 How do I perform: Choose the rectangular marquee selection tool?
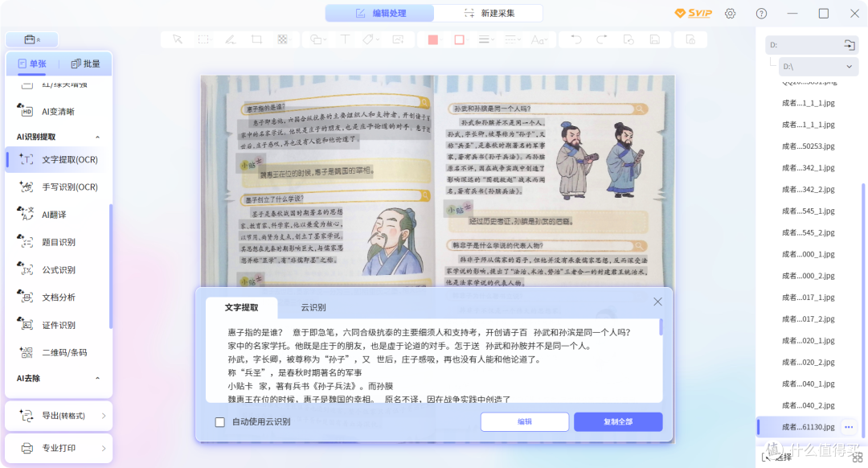tap(203, 39)
